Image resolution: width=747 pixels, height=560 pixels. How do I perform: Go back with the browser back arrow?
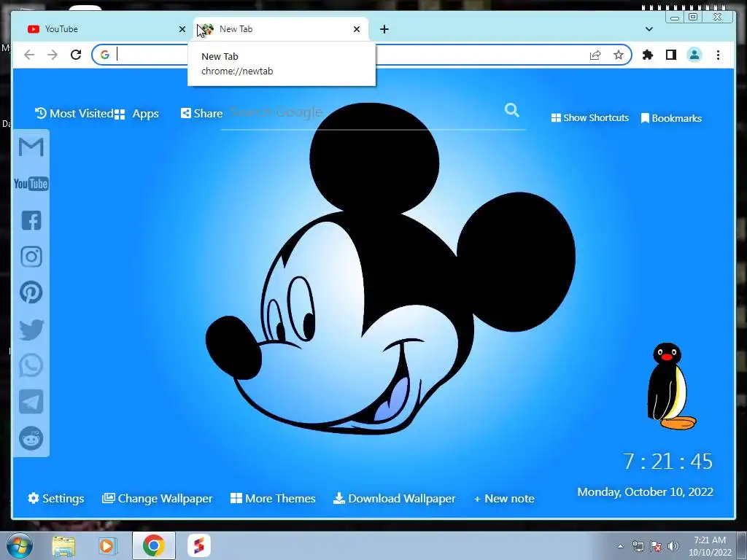coord(29,55)
